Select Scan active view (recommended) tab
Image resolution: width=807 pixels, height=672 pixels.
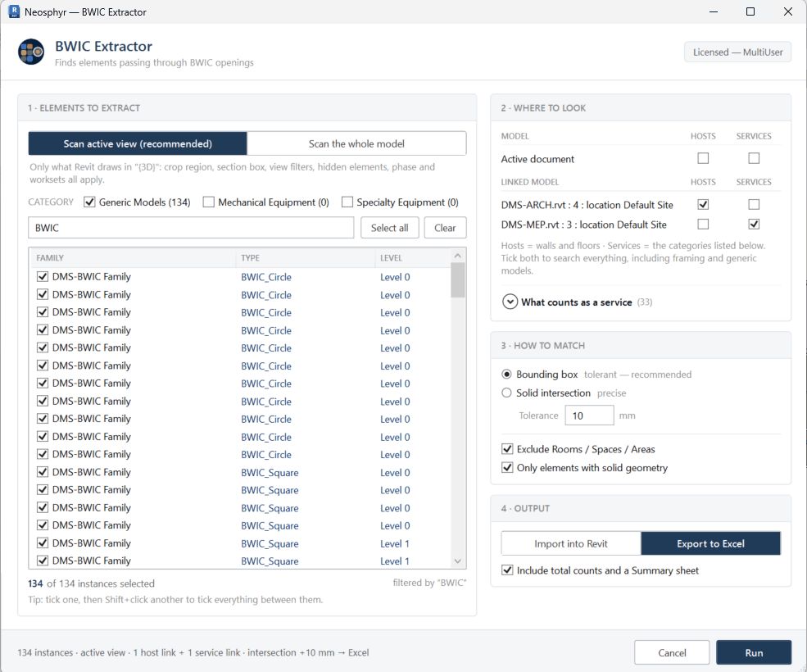(x=138, y=143)
